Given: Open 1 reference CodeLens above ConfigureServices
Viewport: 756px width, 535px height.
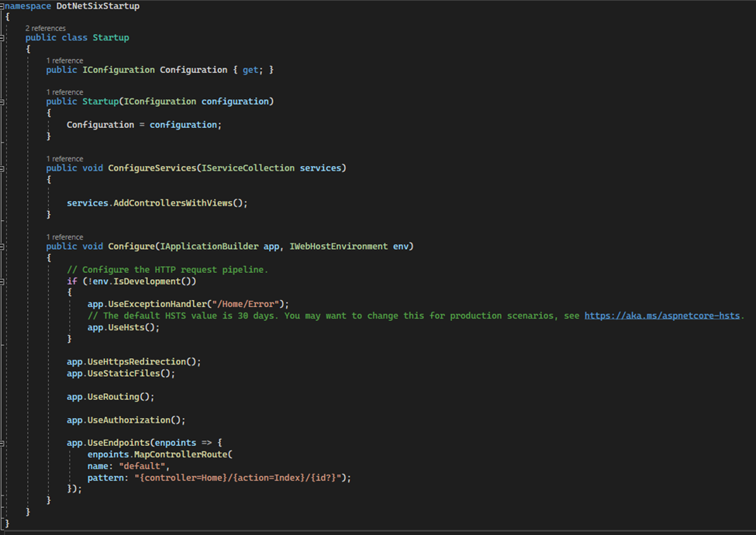Looking at the screenshot, I should (64, 159).
